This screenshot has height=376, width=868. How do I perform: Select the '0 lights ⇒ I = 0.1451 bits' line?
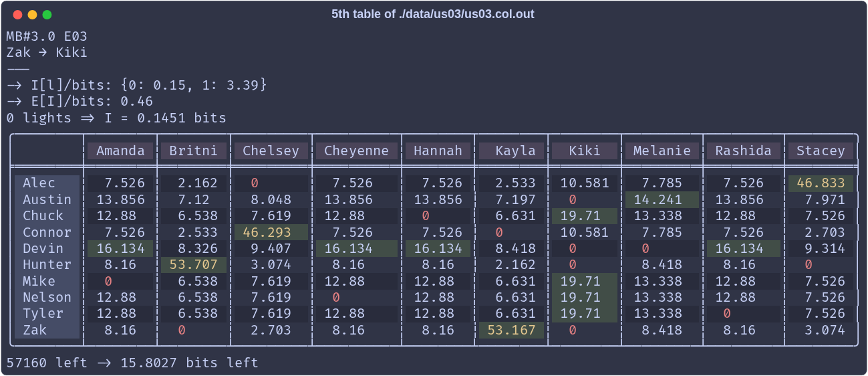coord(116,118)
